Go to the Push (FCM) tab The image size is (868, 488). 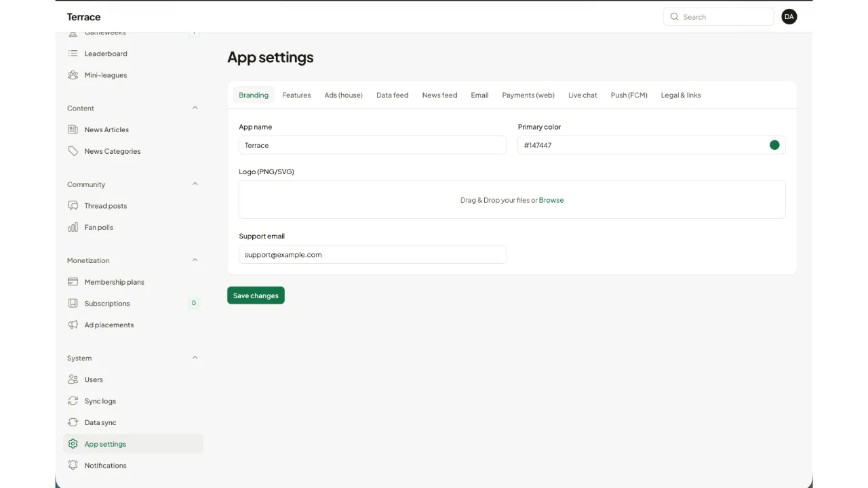click(x=629, y=95)
